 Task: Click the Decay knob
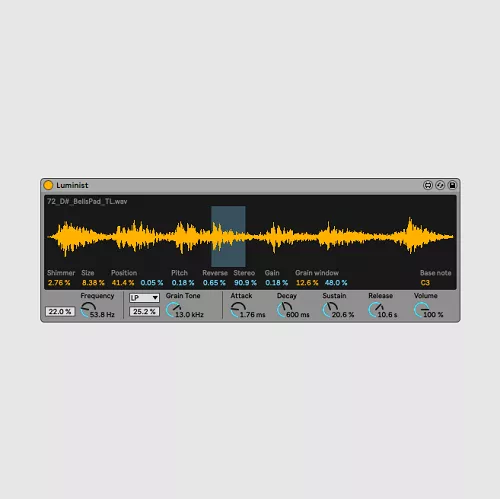click(x=284, y=310)
